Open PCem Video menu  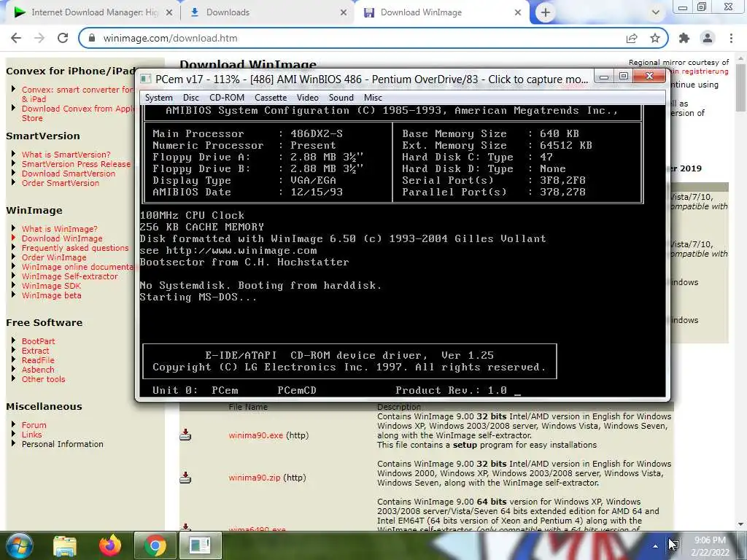(x=308, y=98)
